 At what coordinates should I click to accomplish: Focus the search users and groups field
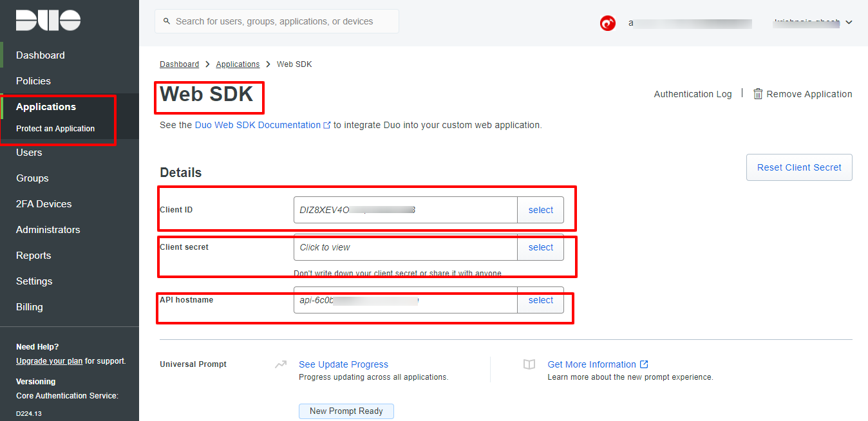(x=277, y=21)
